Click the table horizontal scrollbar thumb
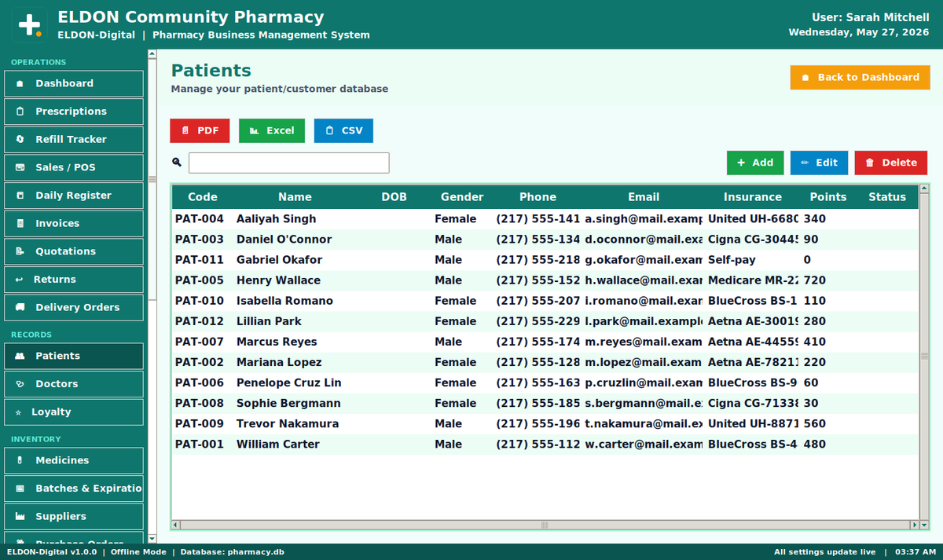The height and width of the screenshot is (560, 943). tap(544, 525)
